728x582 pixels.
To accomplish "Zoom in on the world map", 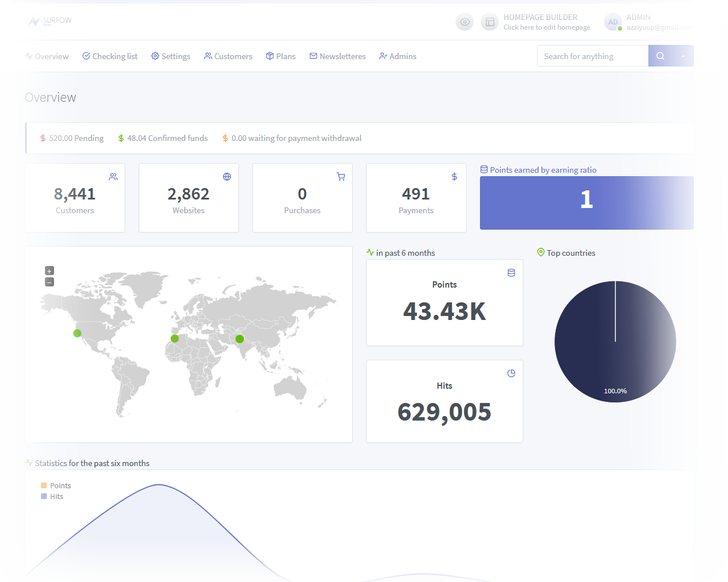I will pos(49,271).
